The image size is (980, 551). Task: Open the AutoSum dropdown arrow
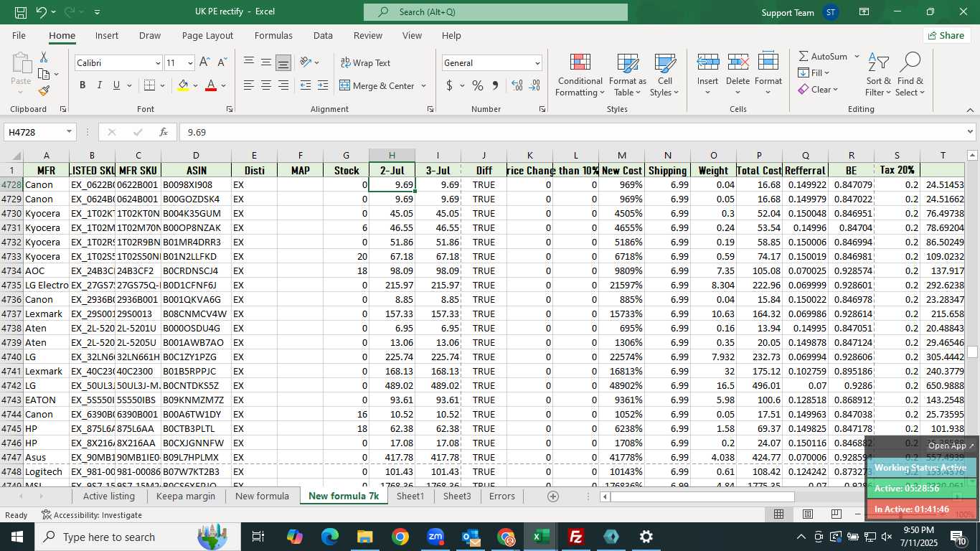[x=857, y=56]
